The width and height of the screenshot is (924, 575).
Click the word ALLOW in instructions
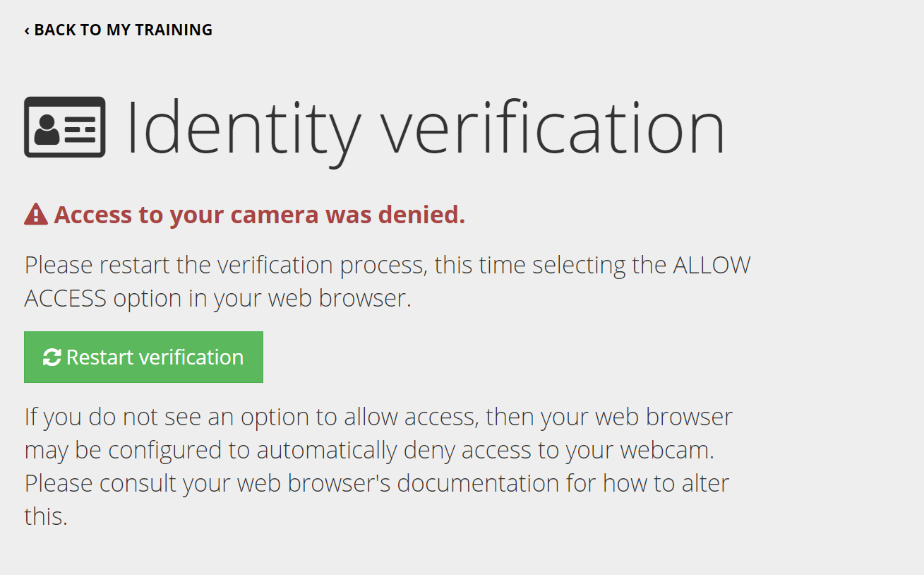coord(712,266)
